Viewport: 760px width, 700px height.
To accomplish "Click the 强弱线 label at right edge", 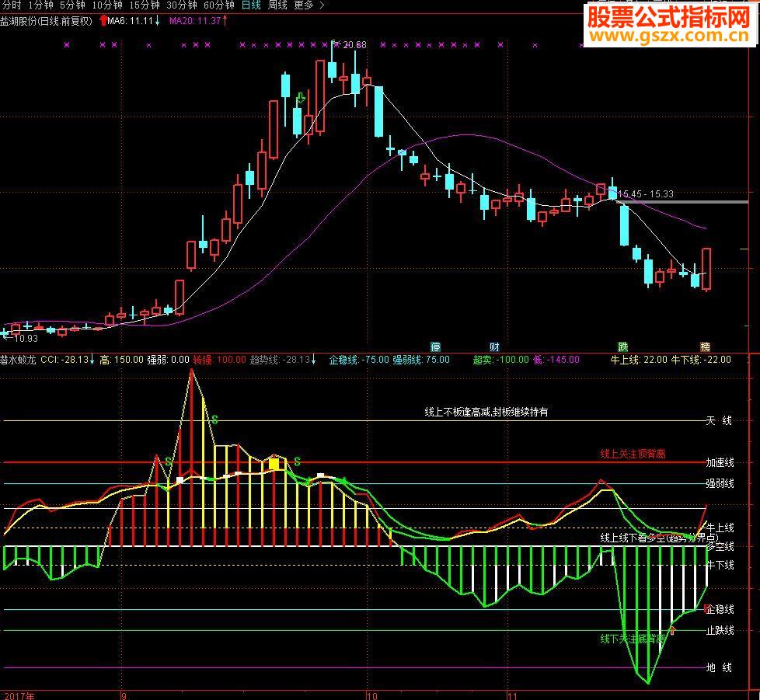I will [x=720, y=483].
